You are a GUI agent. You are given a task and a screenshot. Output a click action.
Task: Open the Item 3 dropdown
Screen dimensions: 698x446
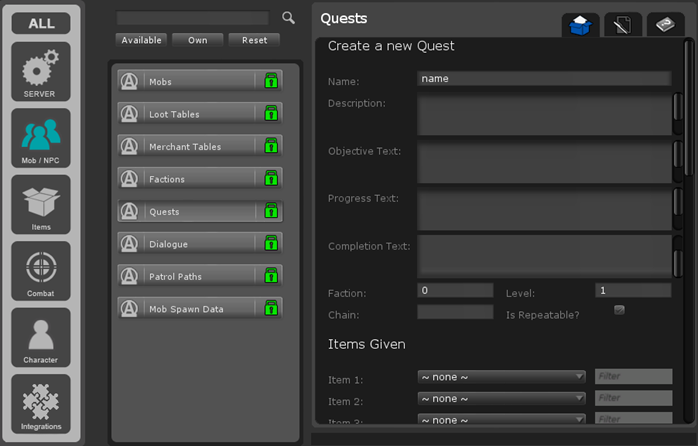click(x=501, y=419)
